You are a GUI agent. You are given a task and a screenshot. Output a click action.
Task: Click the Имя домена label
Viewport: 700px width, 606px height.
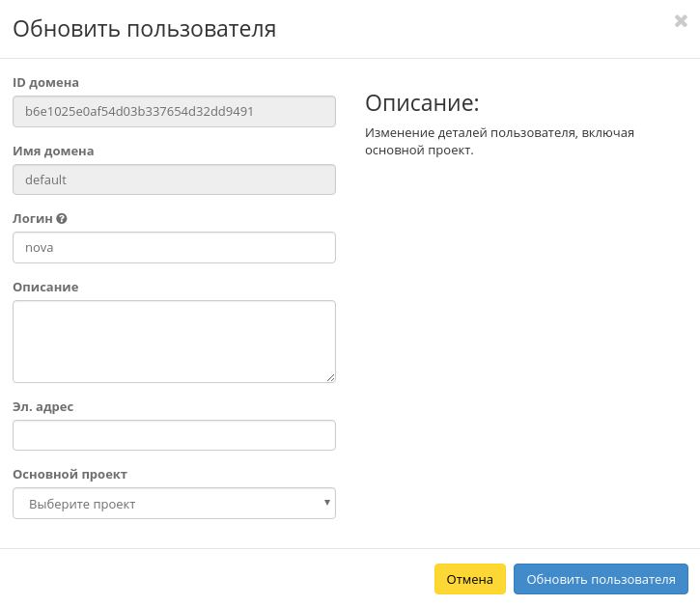pos(53,151)
